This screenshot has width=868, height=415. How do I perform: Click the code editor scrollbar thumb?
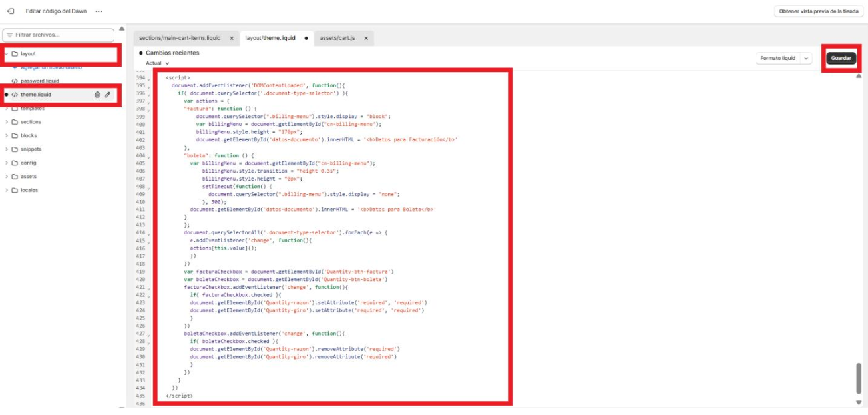[x=859, y=378]
